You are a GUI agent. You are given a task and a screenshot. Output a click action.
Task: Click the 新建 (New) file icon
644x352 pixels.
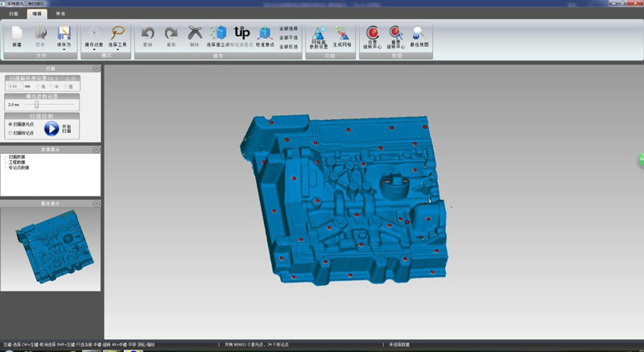[x=17, y=34]
